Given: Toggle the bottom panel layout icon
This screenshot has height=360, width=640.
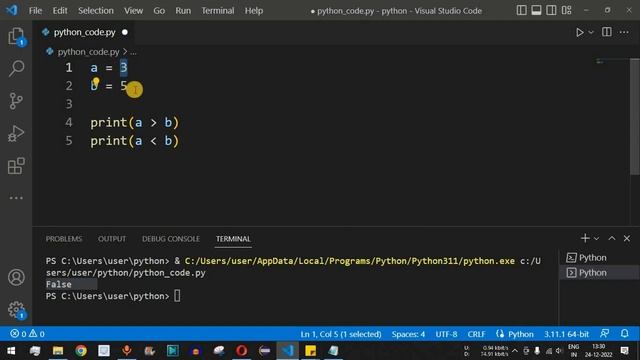Looking at the screenshot, I should 536,10.
